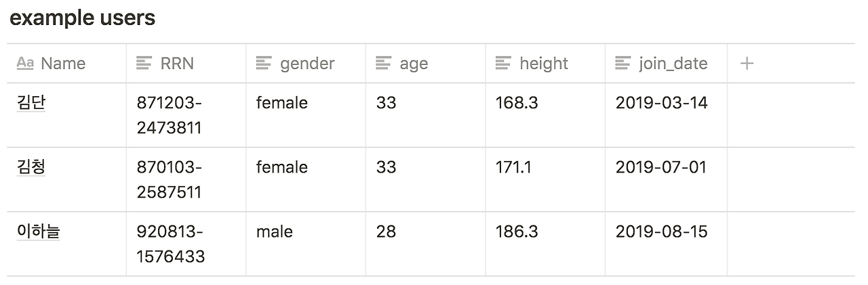This screenshot has height=285, width=868.
Task: Click the age cell showing 28
Action: [386, 232]
